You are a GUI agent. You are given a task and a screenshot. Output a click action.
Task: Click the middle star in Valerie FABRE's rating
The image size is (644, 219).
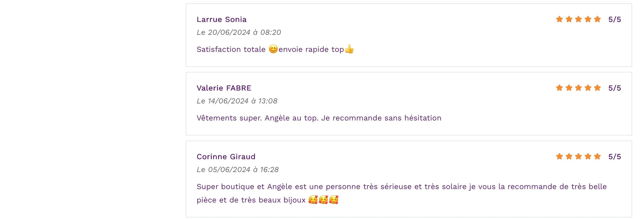578,88
